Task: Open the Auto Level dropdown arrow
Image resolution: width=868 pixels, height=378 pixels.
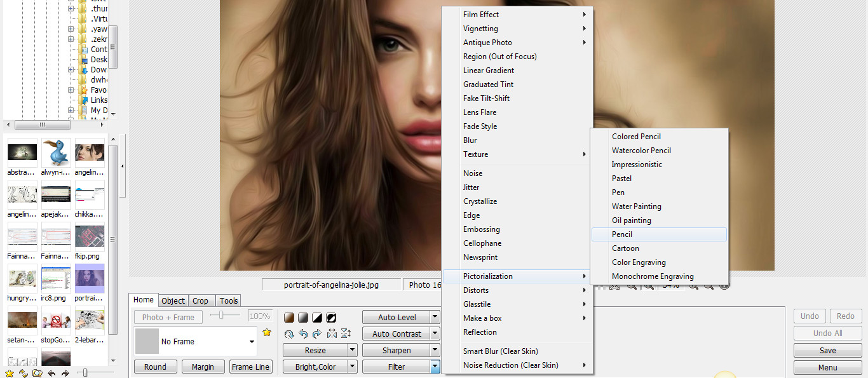Action: (x=435, y=317)
